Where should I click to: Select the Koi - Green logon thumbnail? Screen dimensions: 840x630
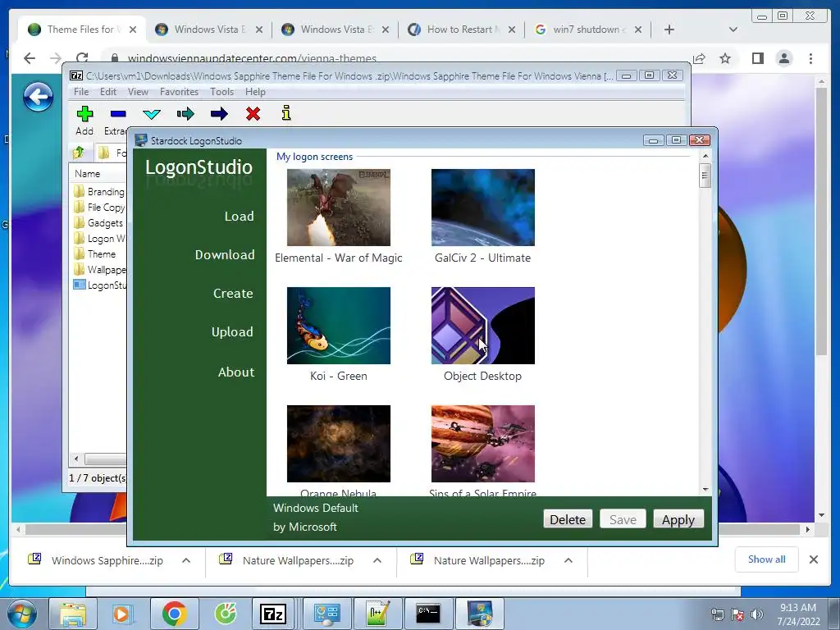pos(339,326)
